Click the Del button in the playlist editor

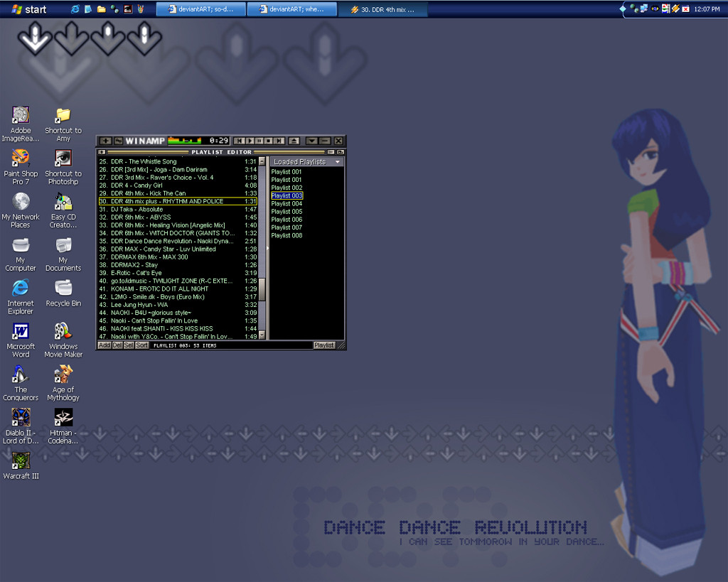[x=117, y=345]
